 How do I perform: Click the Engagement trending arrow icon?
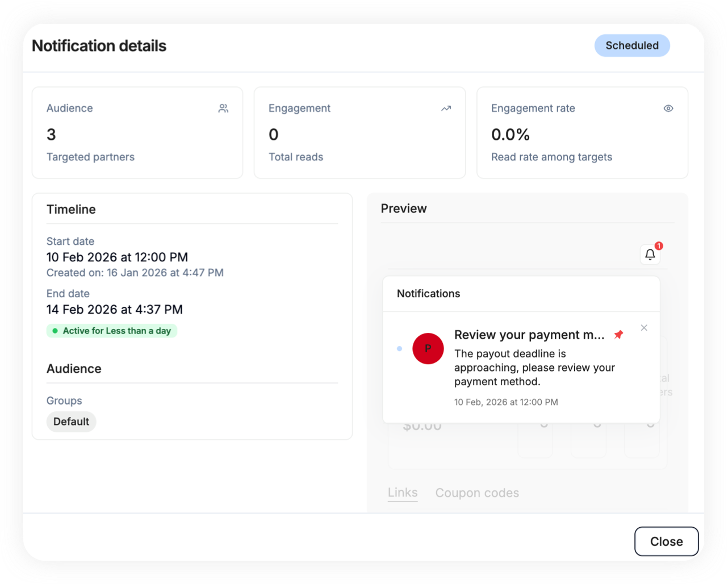pos(446,109)
